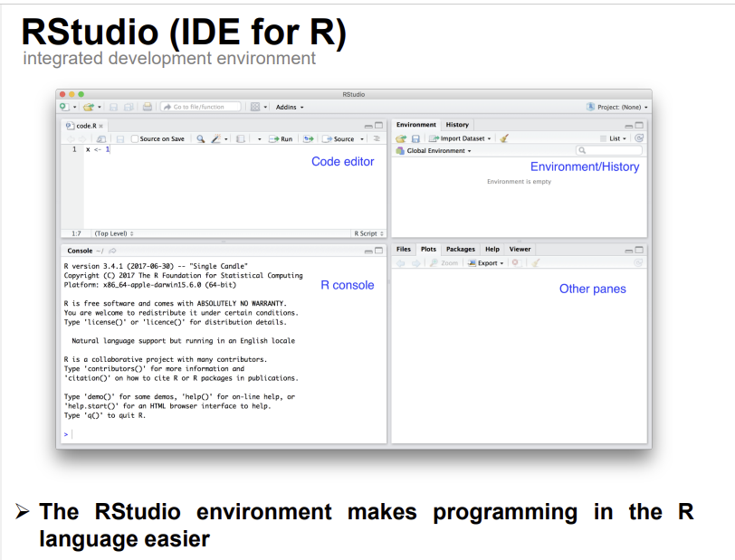Image resolution: width=735 pixels, height=560 pixels.
Task: Open the Global Environment dropdown
Action: [x=434, y=151]
